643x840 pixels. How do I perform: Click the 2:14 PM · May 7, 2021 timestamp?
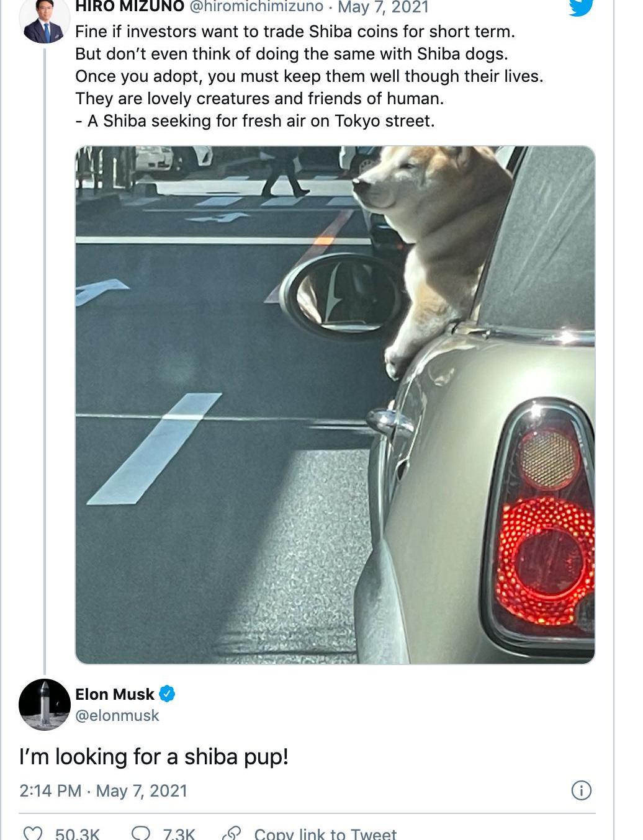pos(103,790)
